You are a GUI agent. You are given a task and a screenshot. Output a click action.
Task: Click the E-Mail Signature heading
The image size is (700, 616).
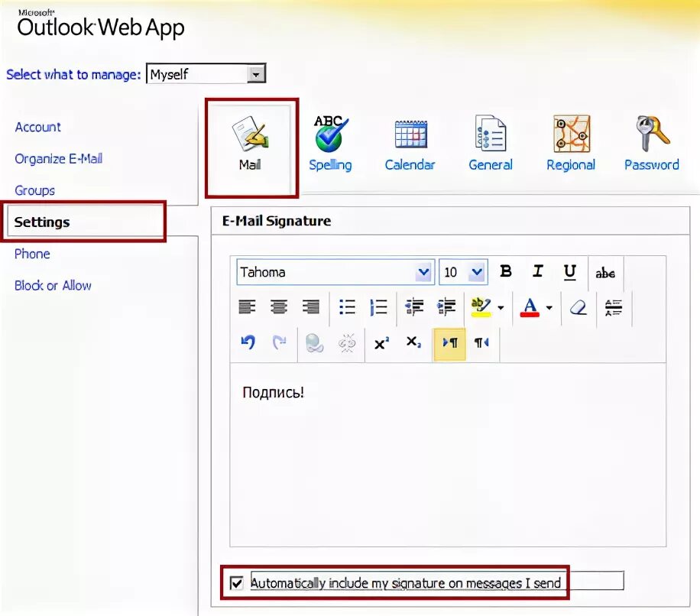(277, 221)
